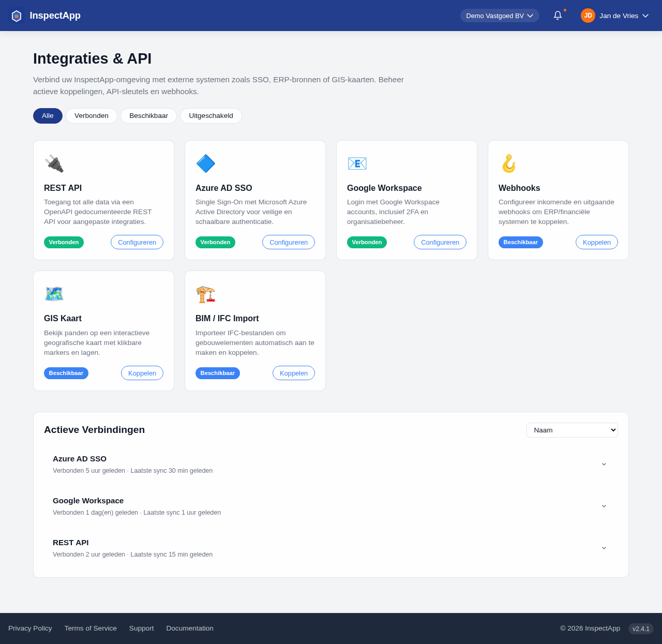The height and width of the screenshot is (644, 662).
Task: Click the Beschikbaar badge on Webhooks card
Action: (x=521, y=242)
